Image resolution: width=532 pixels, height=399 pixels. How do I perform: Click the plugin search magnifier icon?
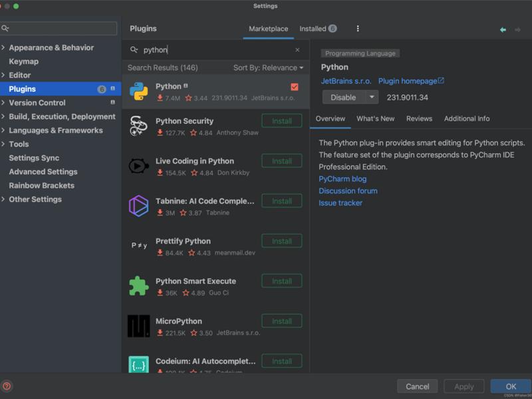point(134,50)
